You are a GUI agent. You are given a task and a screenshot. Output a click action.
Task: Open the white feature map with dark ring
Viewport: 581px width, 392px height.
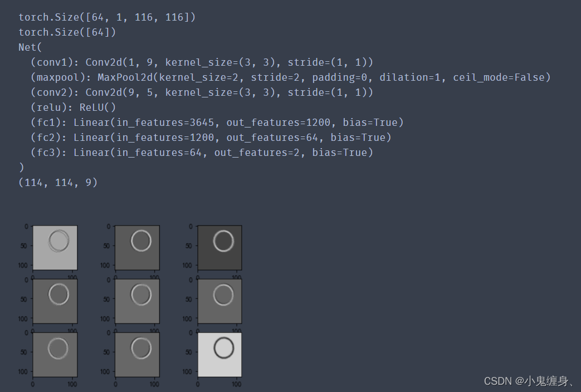[219, 354]
